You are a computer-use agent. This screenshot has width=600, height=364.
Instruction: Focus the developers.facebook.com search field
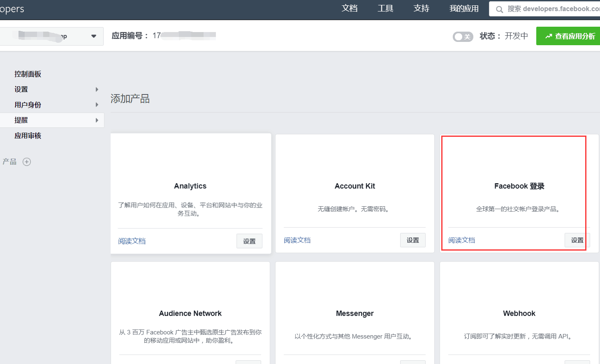click(x=551, y=9)
